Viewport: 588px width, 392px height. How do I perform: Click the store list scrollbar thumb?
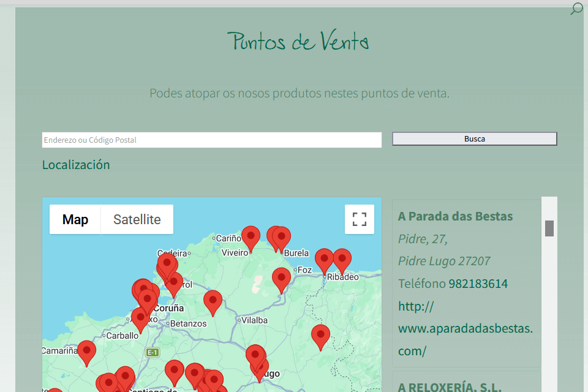(x=549, y=228)
